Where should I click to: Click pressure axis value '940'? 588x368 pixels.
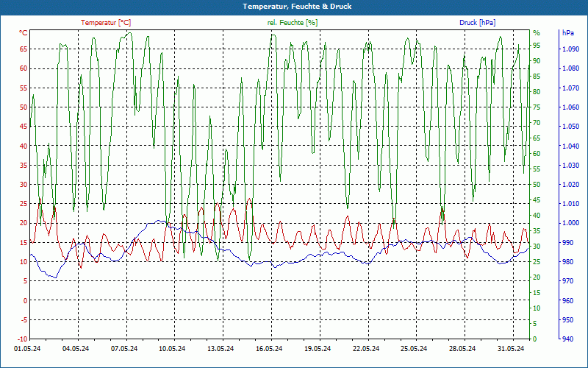pos(567,339)
